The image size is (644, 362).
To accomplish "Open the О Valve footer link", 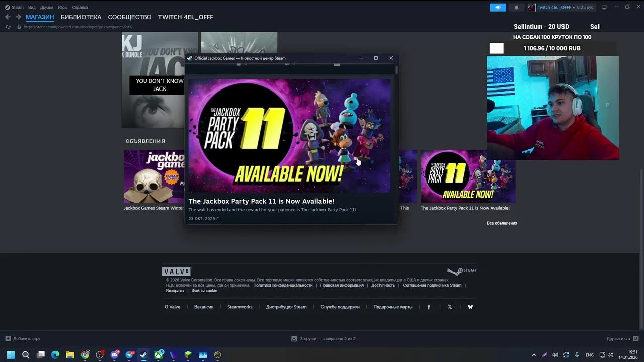I will point(172,307).
